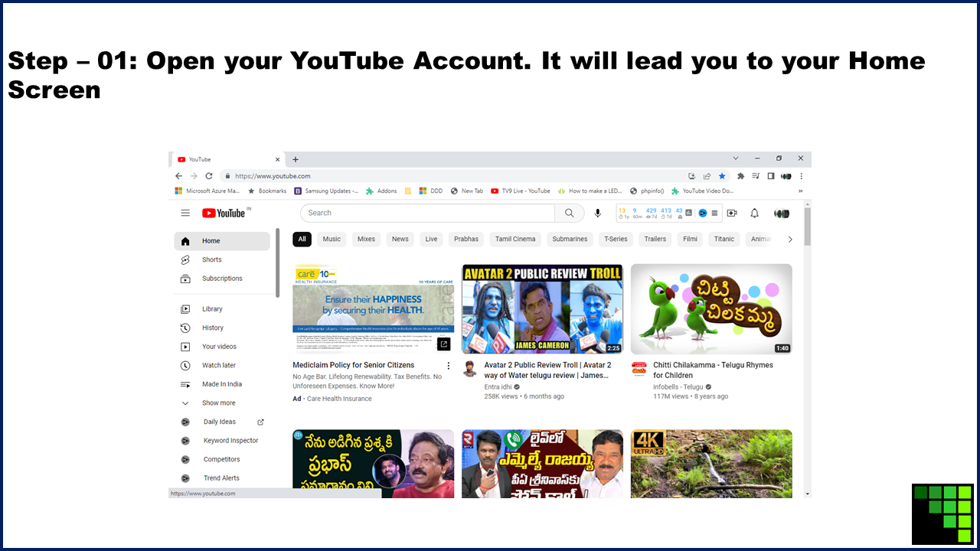The width and height of the screenshot is (980, 551).
Task: Open the History page from the sidebar
Action: [212, 328]
